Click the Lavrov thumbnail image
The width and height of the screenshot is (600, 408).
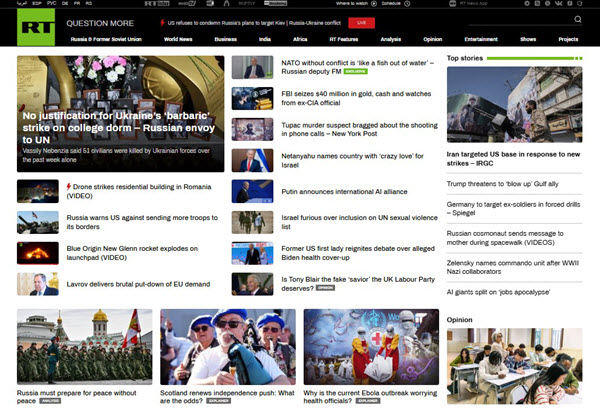(x=38, y=284)
